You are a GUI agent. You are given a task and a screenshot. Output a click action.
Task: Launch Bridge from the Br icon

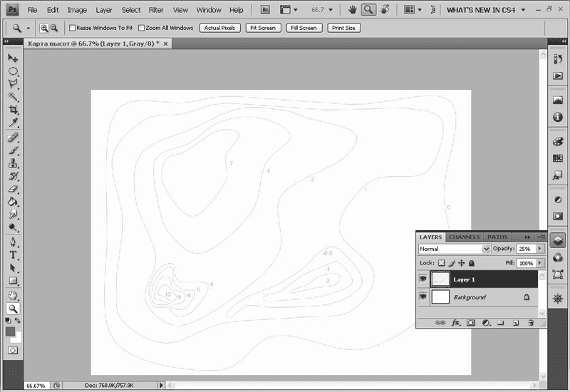coord(265,10)
